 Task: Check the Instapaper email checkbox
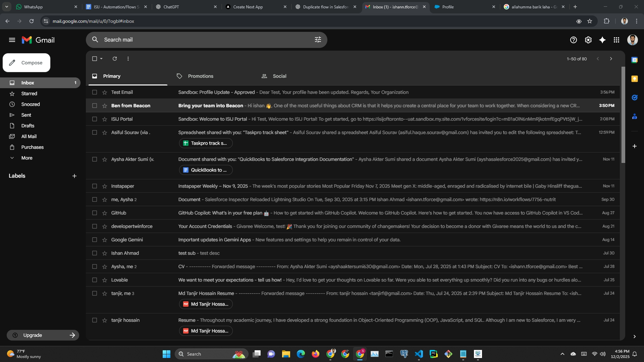click(95, 186)
